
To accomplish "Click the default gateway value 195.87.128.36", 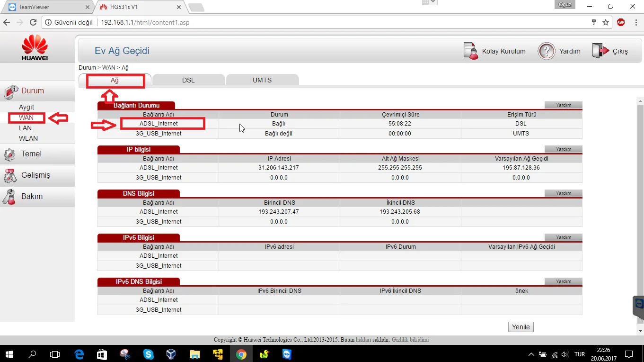I will [x=521, y=168].
